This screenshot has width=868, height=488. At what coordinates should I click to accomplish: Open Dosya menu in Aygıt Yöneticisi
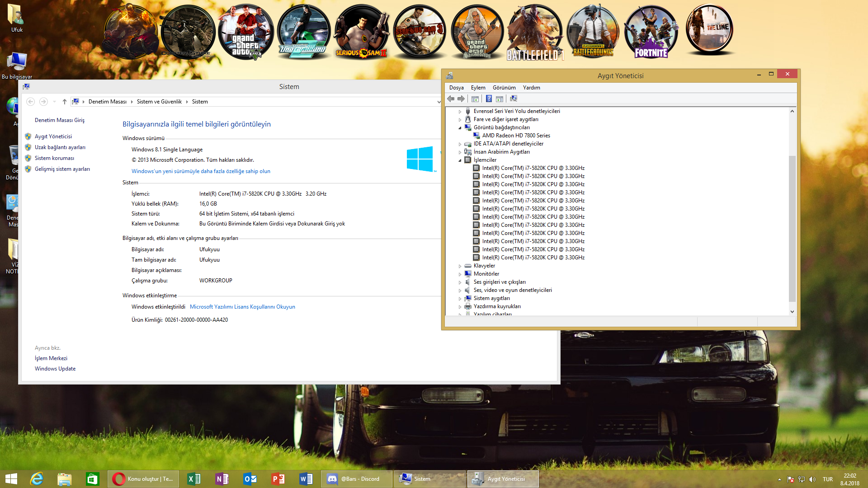coord(456,88)
